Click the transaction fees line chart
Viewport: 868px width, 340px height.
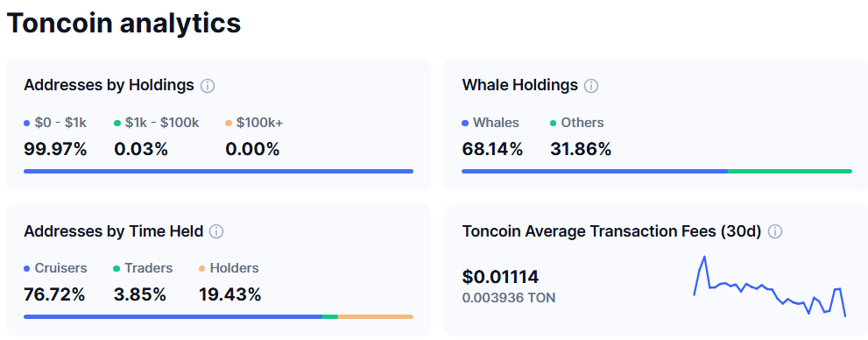770,287
